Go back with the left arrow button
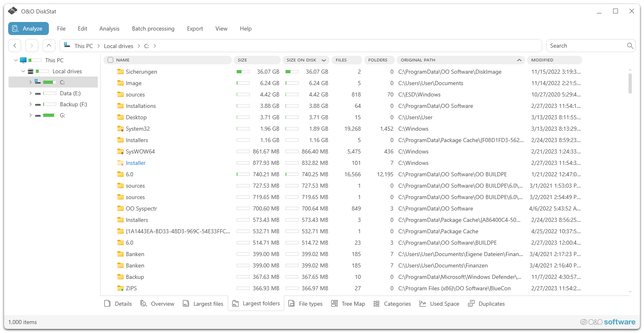644x333 pixels. 15,46
